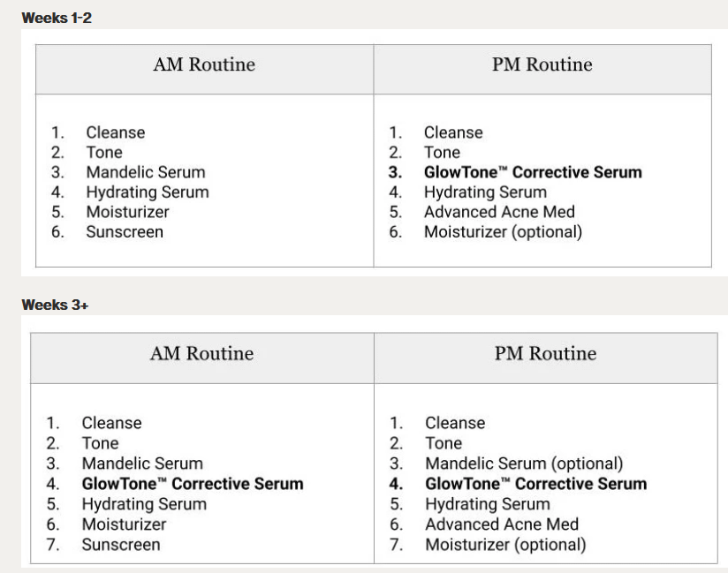Click GlowTone Corrective Serum in Weeks 3+ AM list

tap(193, 484)
